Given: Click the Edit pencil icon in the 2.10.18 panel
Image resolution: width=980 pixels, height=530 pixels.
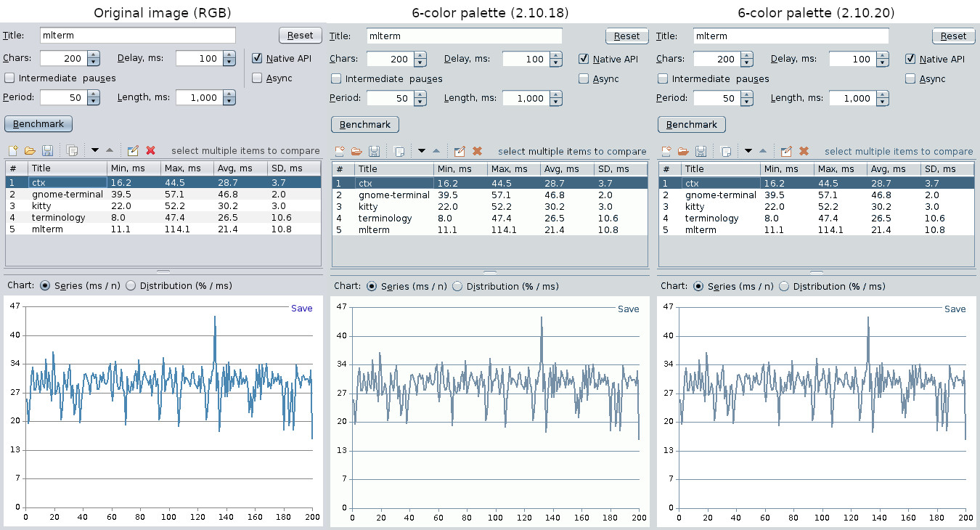Looking at the screenshot, I should pyautogui.click(x=459, y=152).
